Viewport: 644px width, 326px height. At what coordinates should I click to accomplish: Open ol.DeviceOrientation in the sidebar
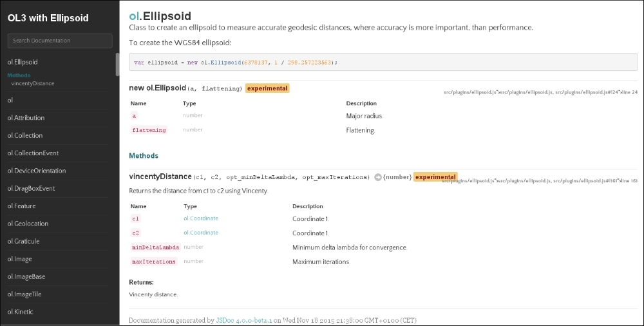pyautogui.click(x=37, y=171)
